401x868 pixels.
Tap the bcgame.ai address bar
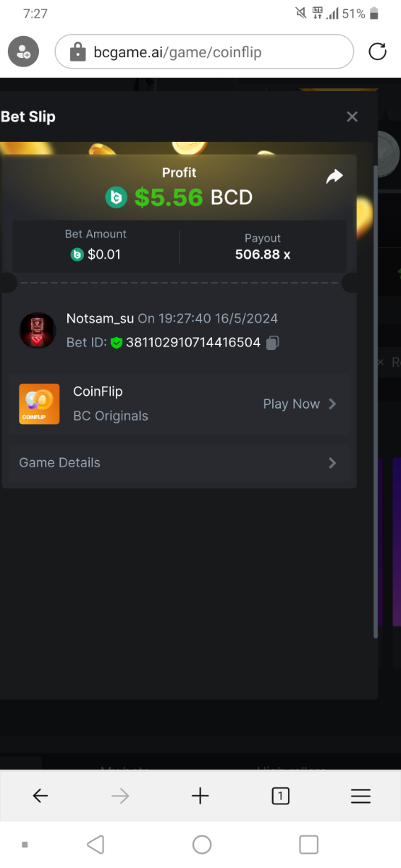[204, 52]
